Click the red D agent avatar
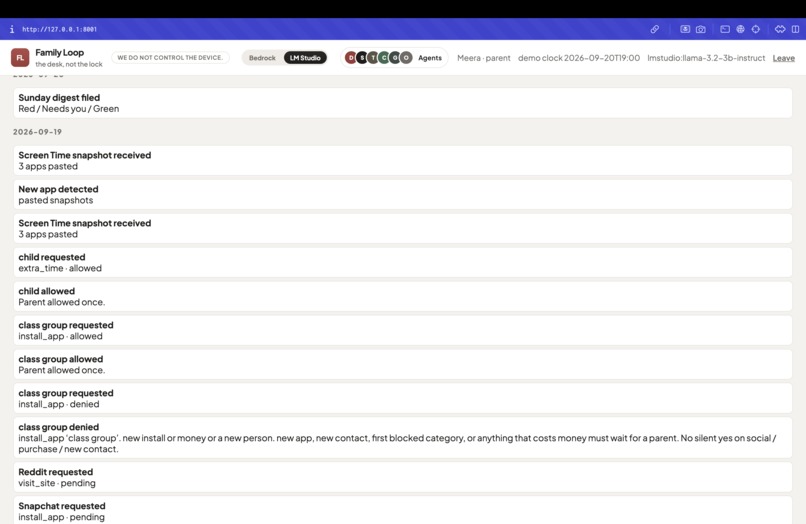The image size is (806, 524). tap(351, 58)
